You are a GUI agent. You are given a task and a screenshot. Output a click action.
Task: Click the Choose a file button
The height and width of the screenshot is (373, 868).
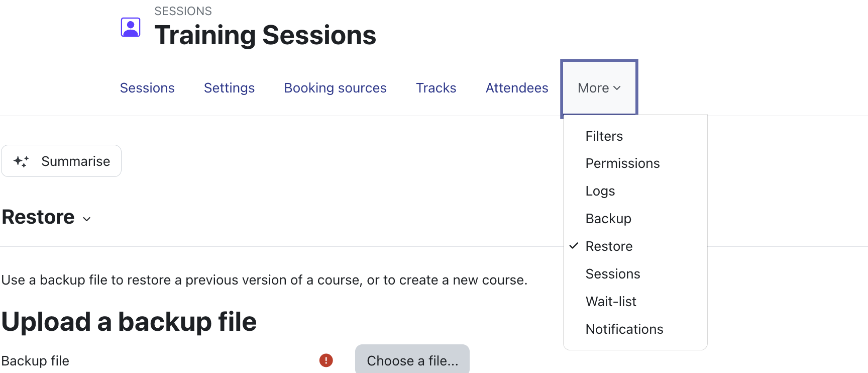point(412,360)
